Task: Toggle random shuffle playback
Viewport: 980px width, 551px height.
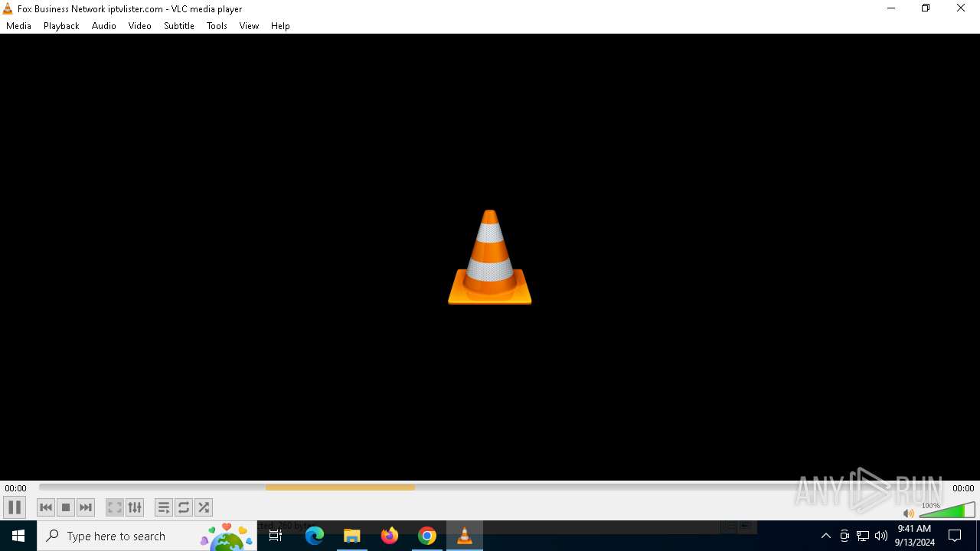Action: click(x=204, y=507)
